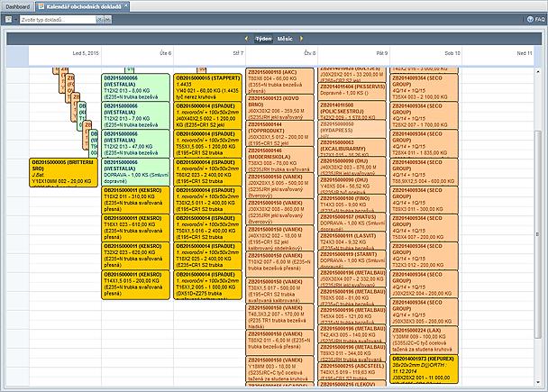Open WESTFALIA DOPRAVA - 1,00 KS event
The height and width of the screenshot is (392, 548).
tap(135, 172)
